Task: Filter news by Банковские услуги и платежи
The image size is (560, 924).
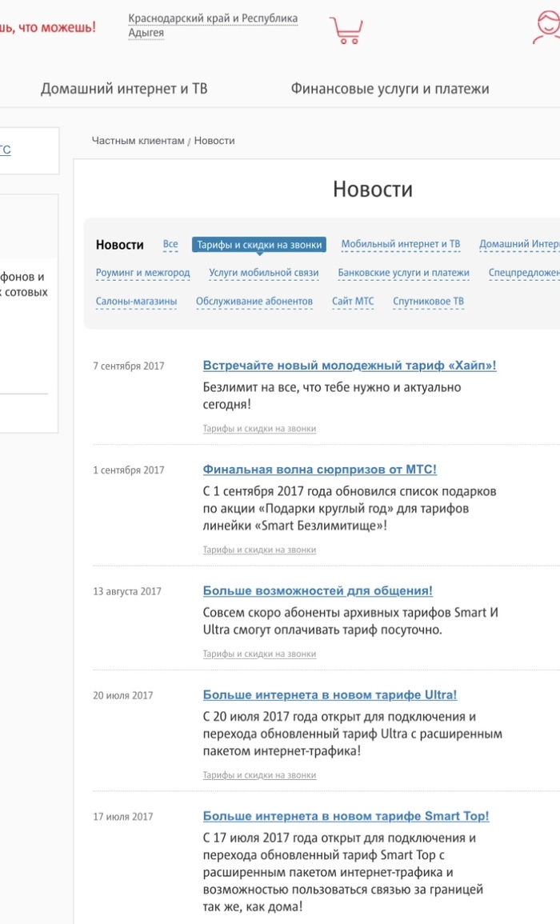Action: [403, 273]
